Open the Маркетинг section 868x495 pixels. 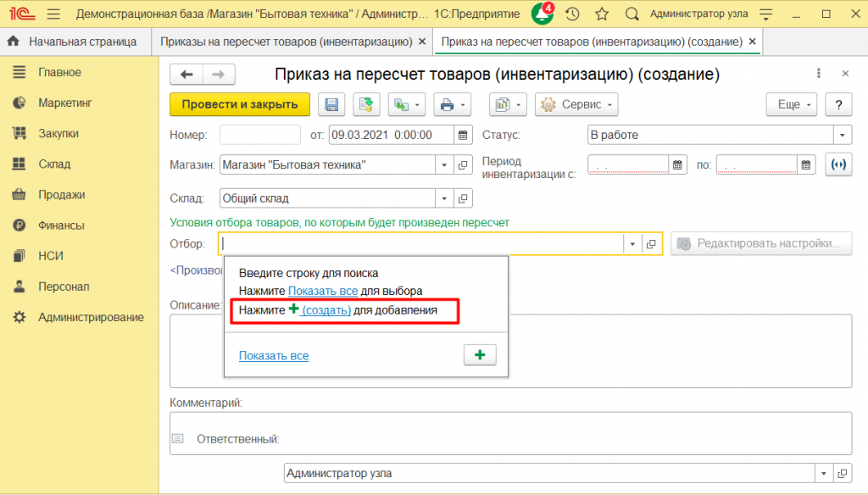64,103
